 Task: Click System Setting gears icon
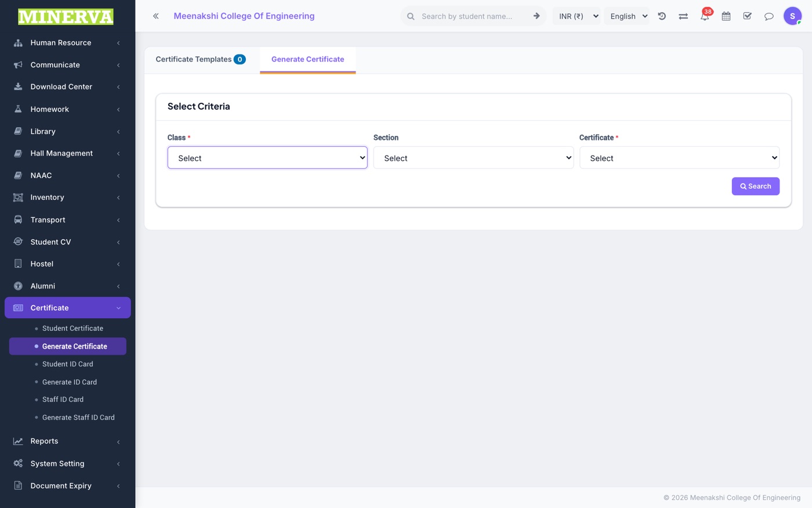(18, 464)
